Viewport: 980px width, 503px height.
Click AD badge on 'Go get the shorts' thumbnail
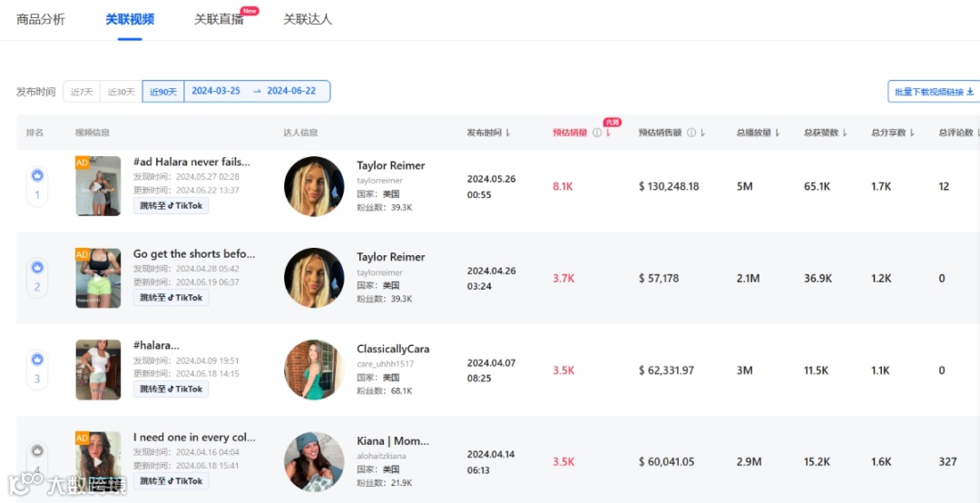click(82, 254)
